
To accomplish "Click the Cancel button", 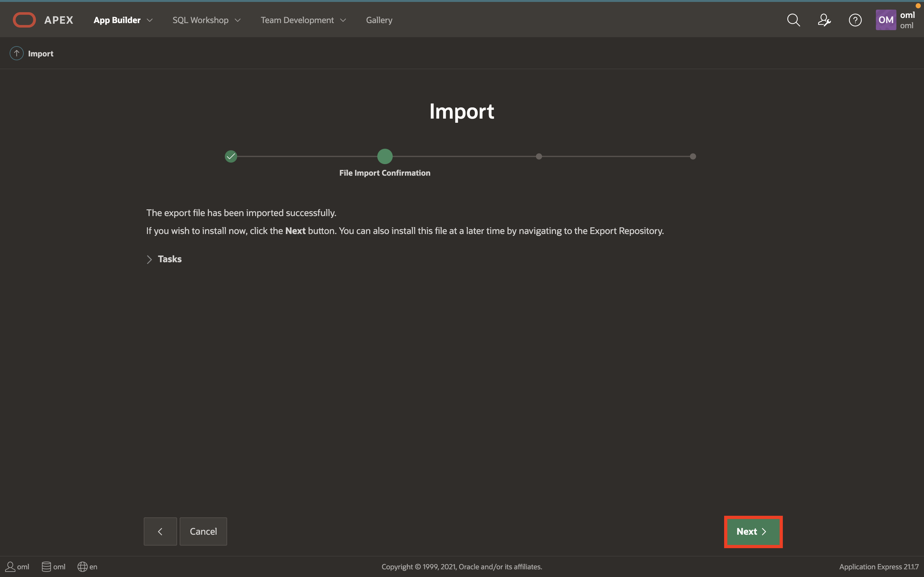I will pos(203,531).
